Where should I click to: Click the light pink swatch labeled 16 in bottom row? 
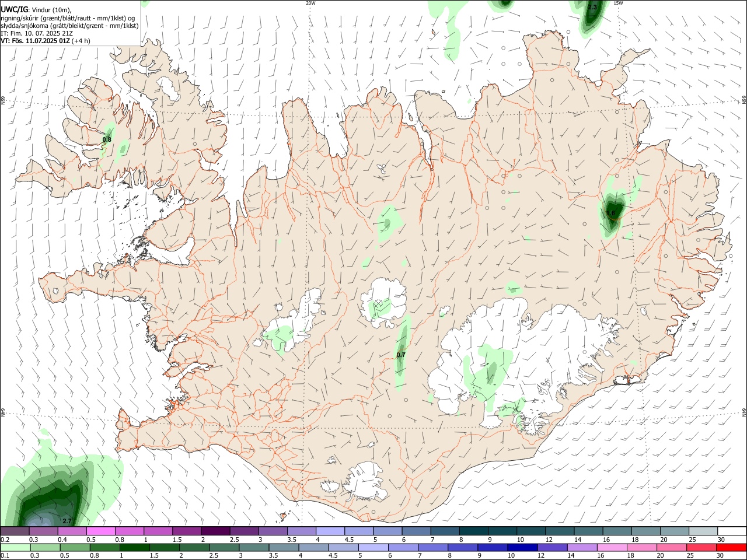612,548
